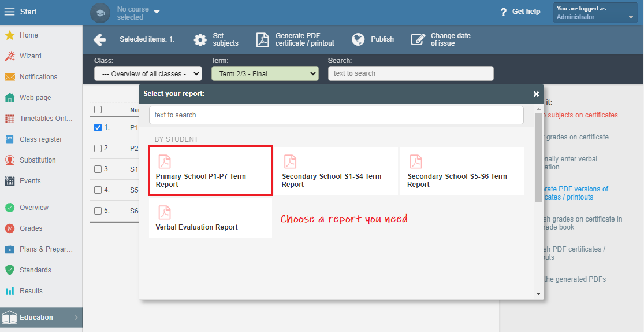Check the checkbox for row 4
This screenshot has height=332, width=644.
(98, 190)
